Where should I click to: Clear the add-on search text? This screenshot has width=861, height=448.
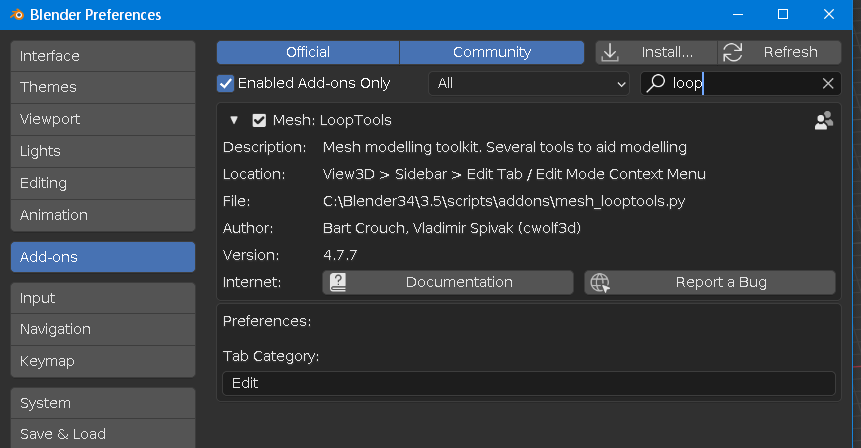click(x=828, y=84)
